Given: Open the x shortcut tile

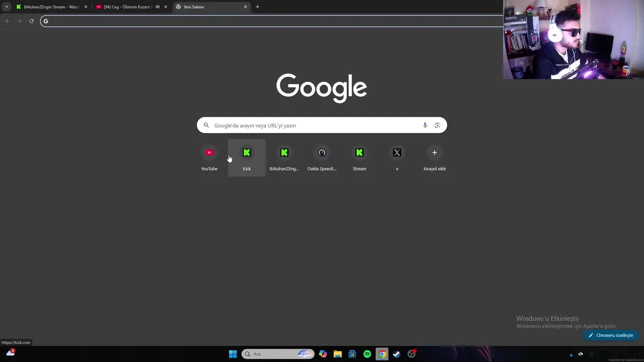Looking at the screenshot, I should coord(397,158).
